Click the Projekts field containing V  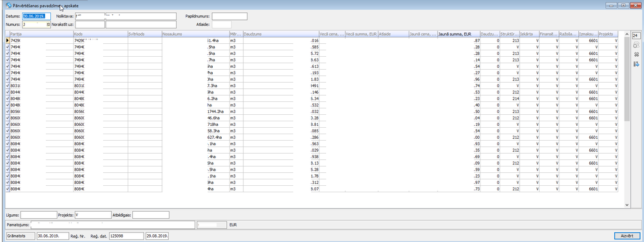[x=93, y=215]
